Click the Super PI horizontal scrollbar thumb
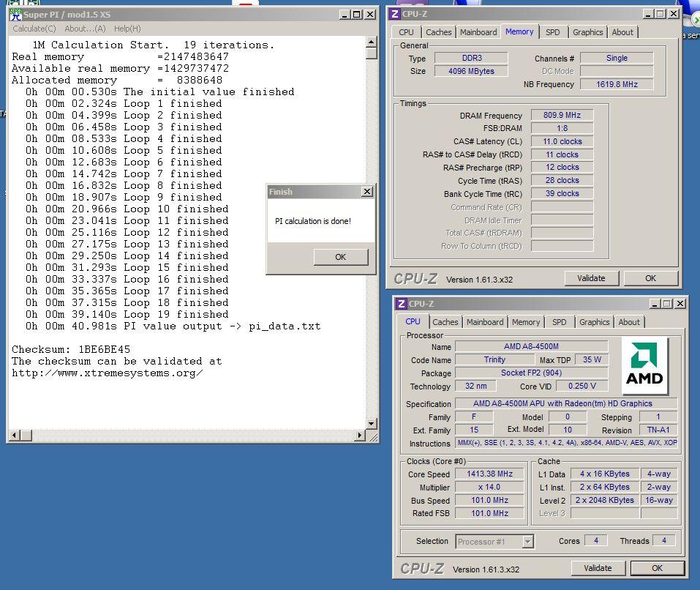This screenshot has height=590, width=700. 26,435
